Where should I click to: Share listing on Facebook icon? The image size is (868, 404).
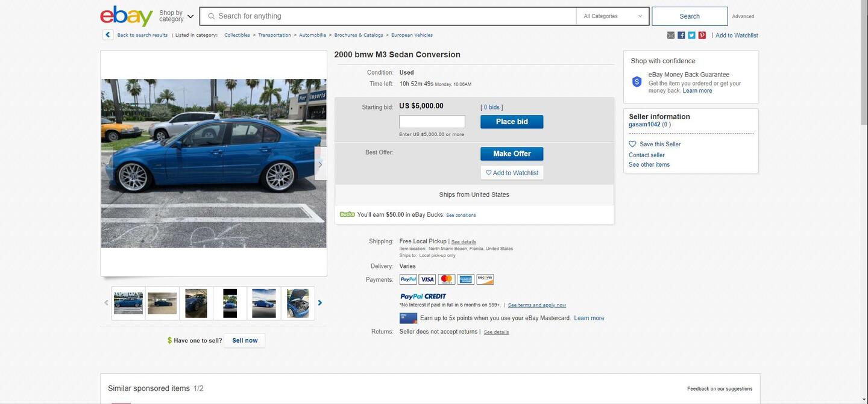(681, 36)
